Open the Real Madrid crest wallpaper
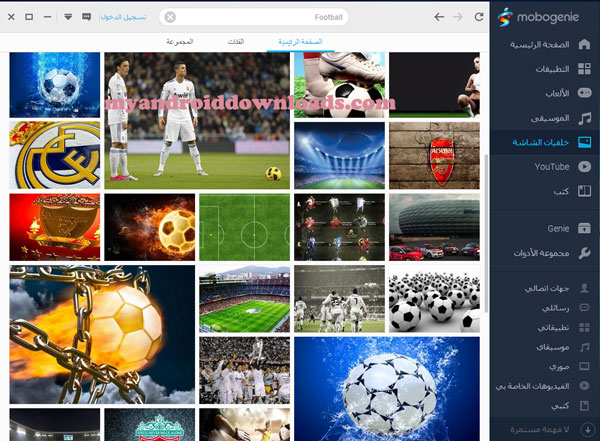This screenshot has width=600, height=441. coord(55,155)
